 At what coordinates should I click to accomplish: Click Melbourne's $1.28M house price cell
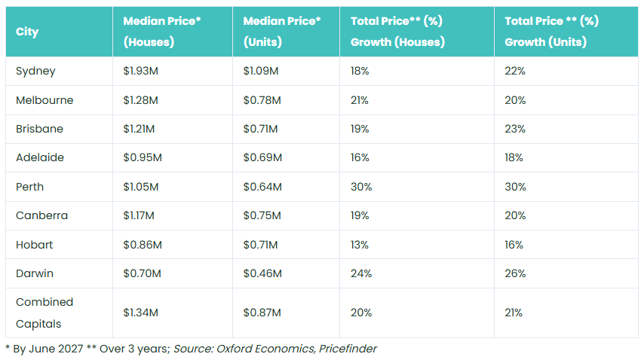140,100
